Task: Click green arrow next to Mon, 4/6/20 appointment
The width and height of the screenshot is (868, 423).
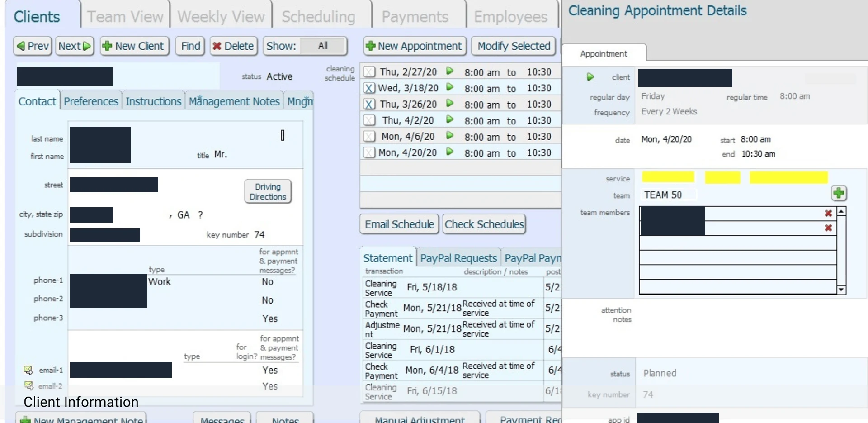Action: [449, 135]
